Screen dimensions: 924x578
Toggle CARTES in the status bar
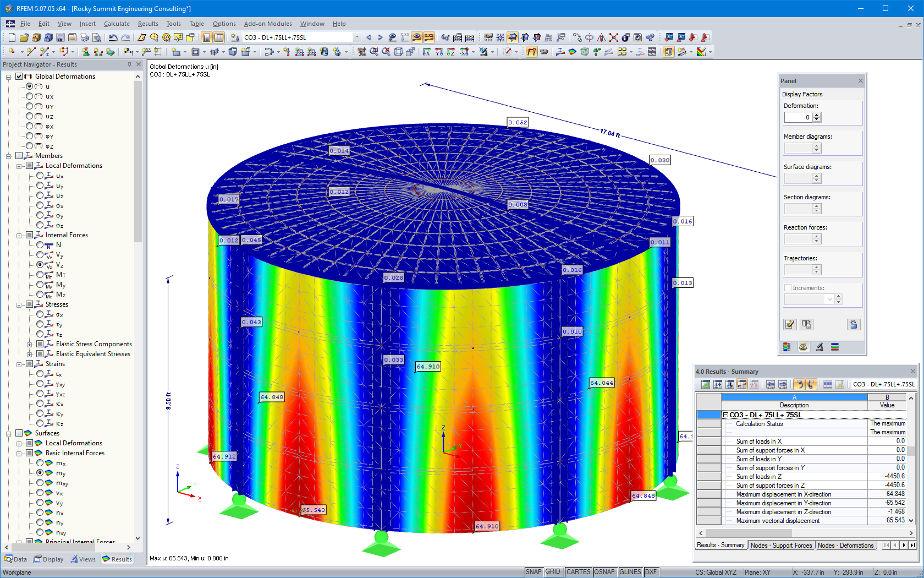click(578, 572)
